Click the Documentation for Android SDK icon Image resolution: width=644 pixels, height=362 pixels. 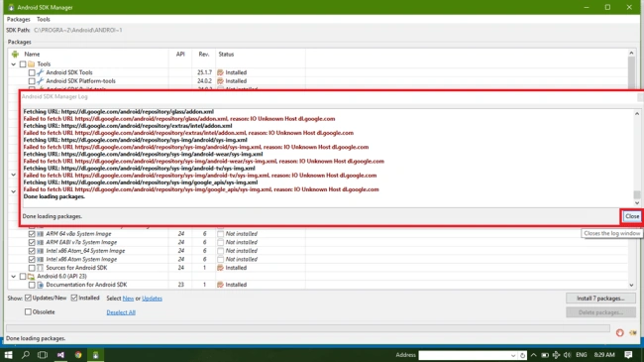41,285
